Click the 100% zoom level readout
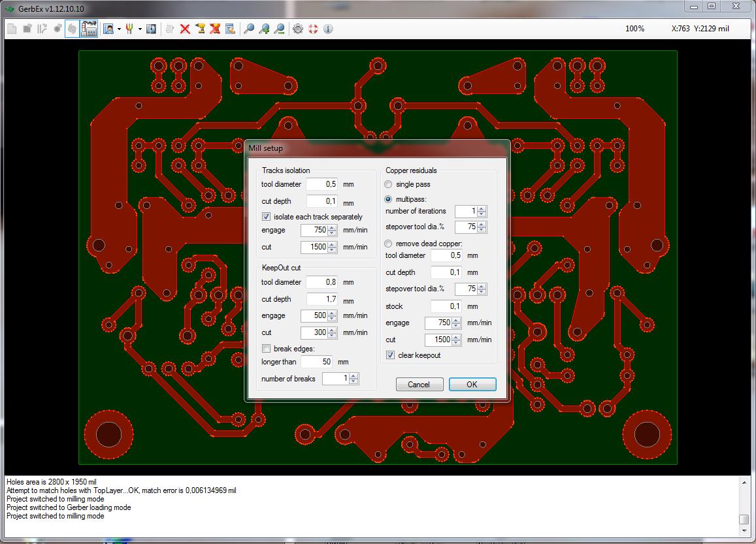Image resolution: width=756 pixels, height=544 pixels. pyautogui.click(x=634, y=29)
